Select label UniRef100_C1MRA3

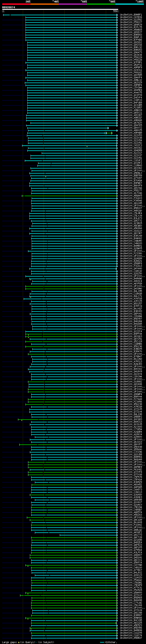click(x=131, y=165)
